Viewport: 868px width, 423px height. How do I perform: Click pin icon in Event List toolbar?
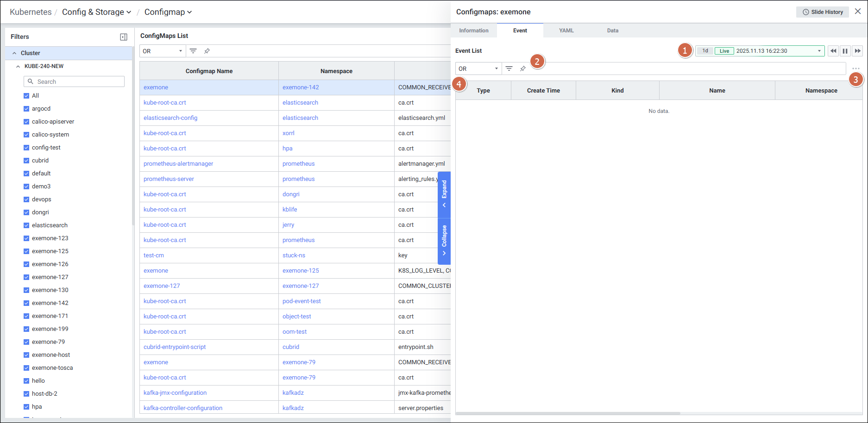523,68
